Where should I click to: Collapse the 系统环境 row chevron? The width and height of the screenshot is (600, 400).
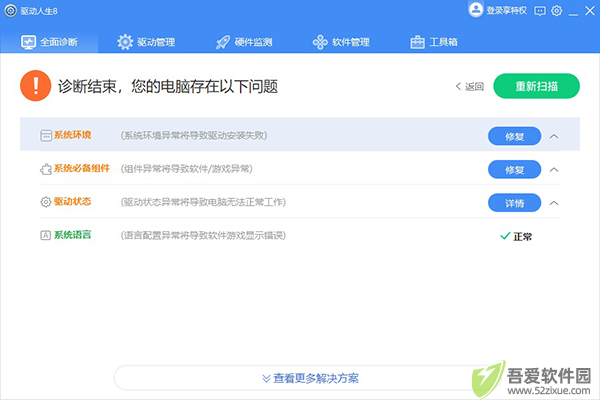[x=554, y=136]
